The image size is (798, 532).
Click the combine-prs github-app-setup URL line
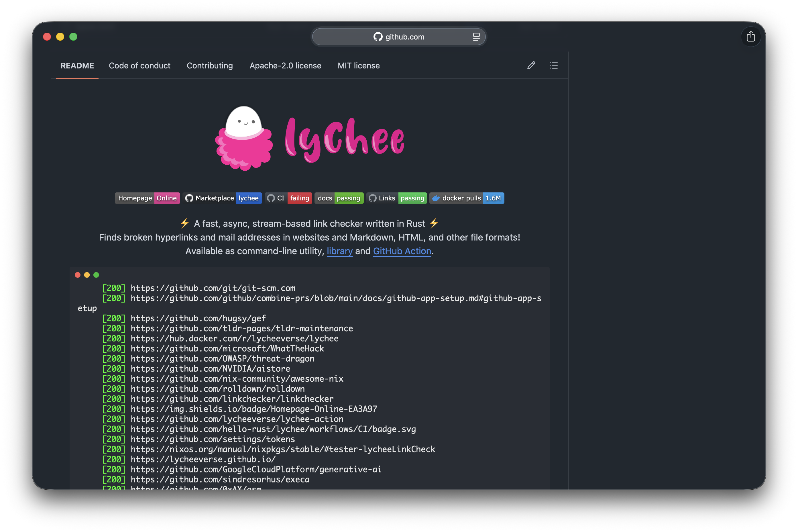[x=310, y=303]
